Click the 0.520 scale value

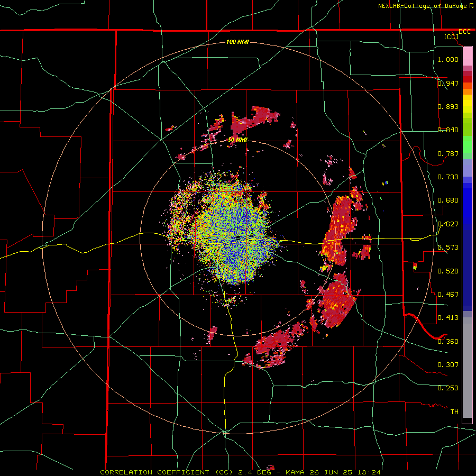pyautogui.click(x=448, y=271)
